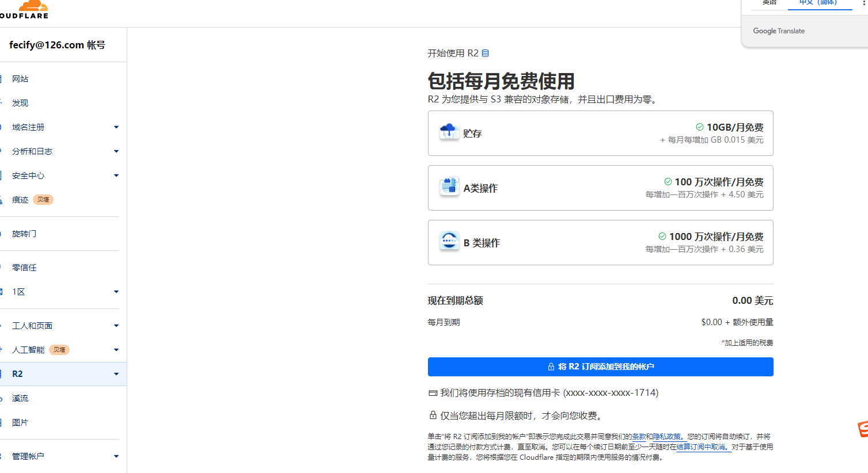Click the B 类操作 card label
Image resolution: width=868 pixels, height=473 pixels.
point(482,243)
